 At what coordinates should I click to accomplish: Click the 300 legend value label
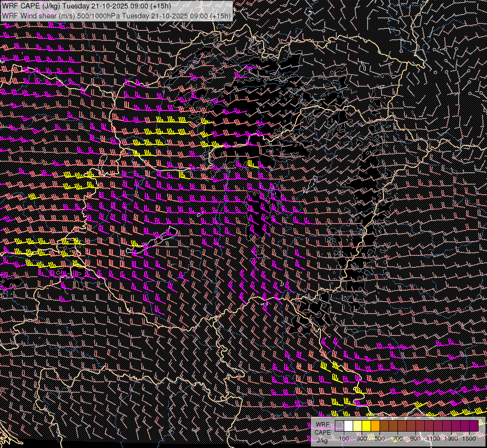(362, 439)
